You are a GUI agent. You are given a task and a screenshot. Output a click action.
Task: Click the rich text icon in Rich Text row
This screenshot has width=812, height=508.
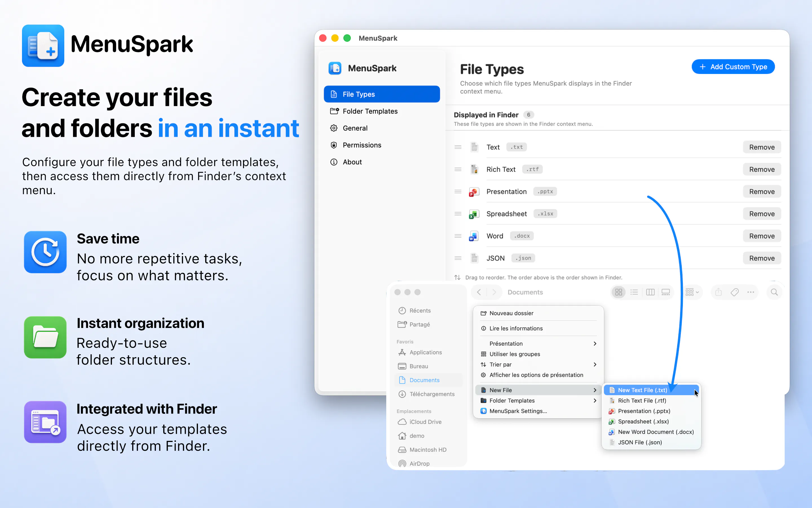pyautogui.click(x=474, y=169)
